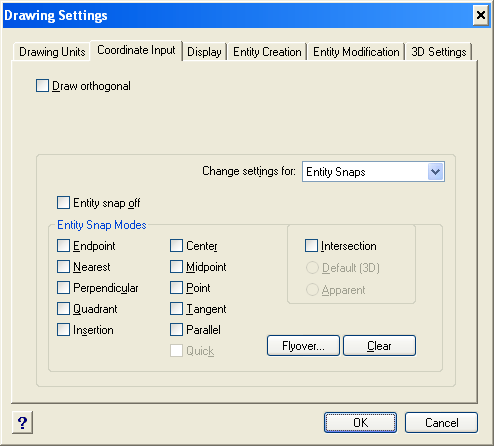The width and height of the screenshot is (494, 446).
Task: Open the Entity Creation tab
Action: 267,52
